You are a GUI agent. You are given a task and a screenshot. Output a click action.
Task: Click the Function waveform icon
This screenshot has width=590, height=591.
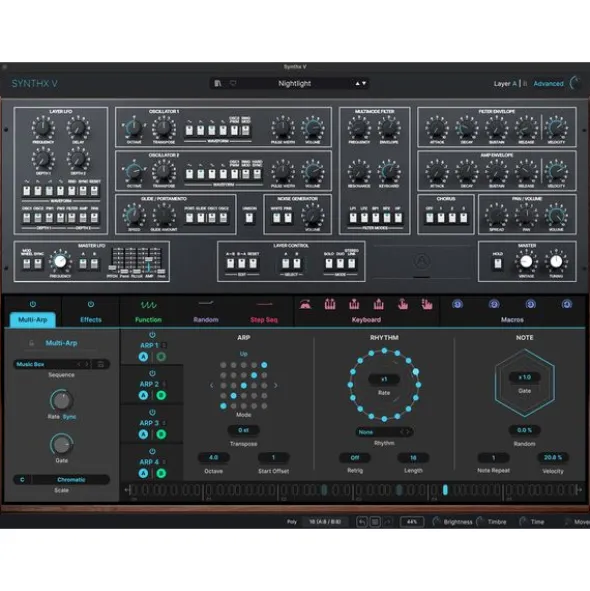148,305
